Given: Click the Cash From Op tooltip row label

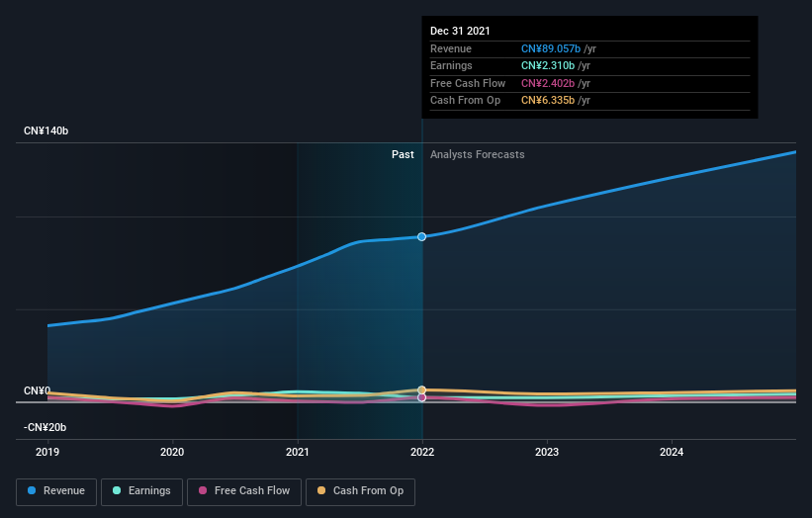Looking at the screenshot, I should tap(466, 101).
